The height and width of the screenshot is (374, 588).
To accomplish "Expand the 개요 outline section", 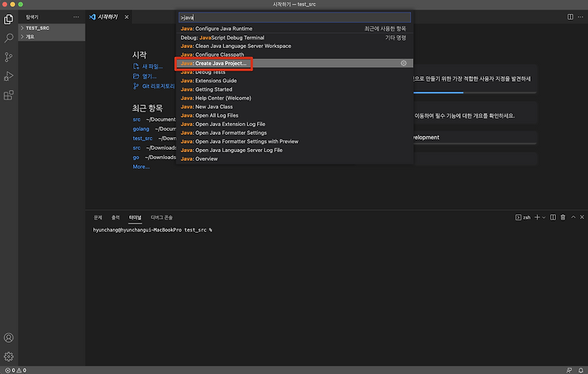I will click(52, 37).
